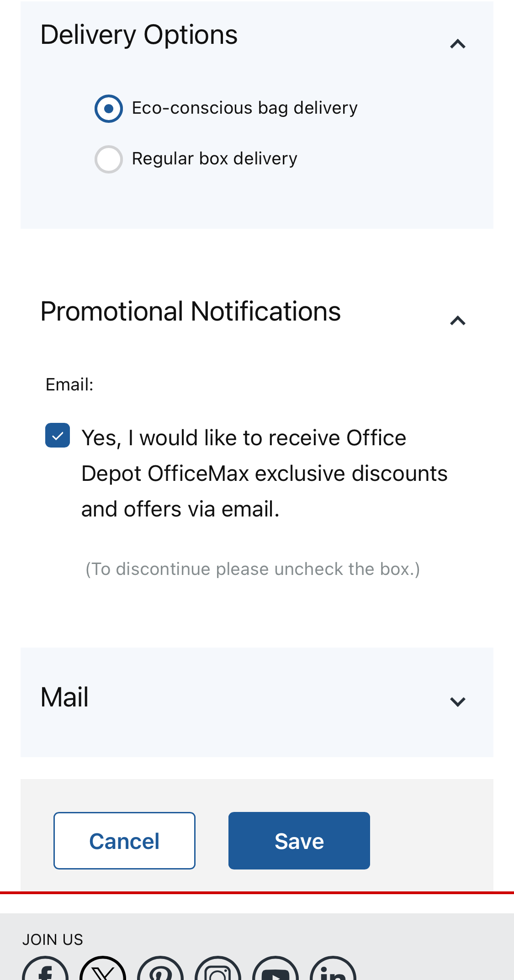514x980 pixels.
Task: Select Eco-conscious bag delivery option
Action: tap(108, 109)
